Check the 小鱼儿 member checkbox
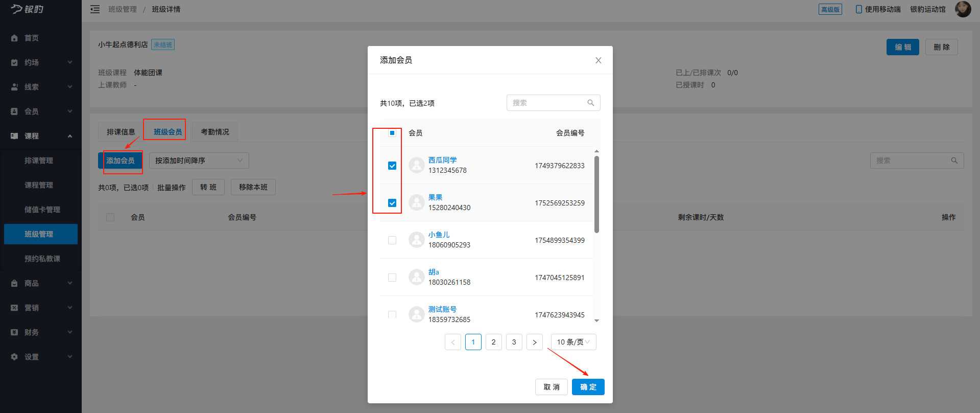This screenshot has height=413, width=980. (392, 240)
